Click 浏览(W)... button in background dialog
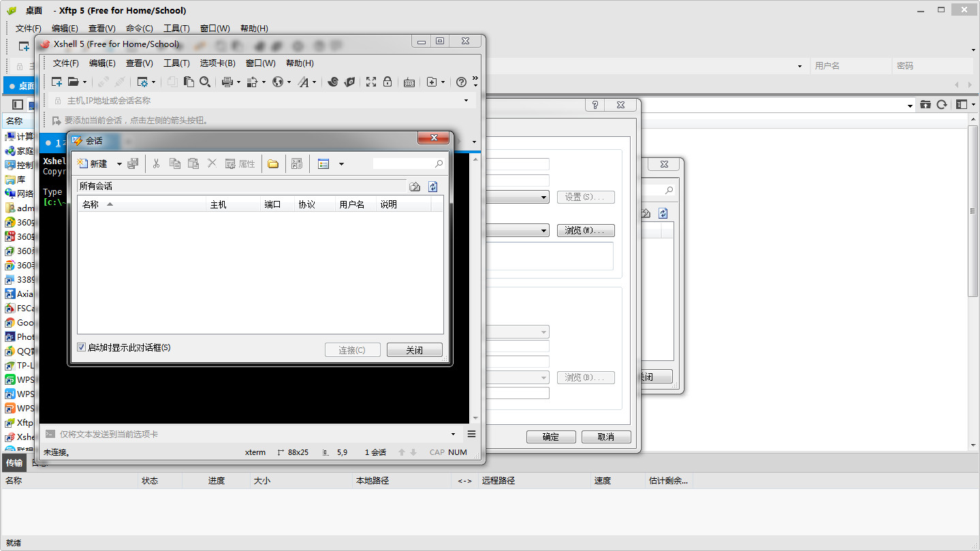The width and height of the screenshot is (980, 551). coord(586,230)
